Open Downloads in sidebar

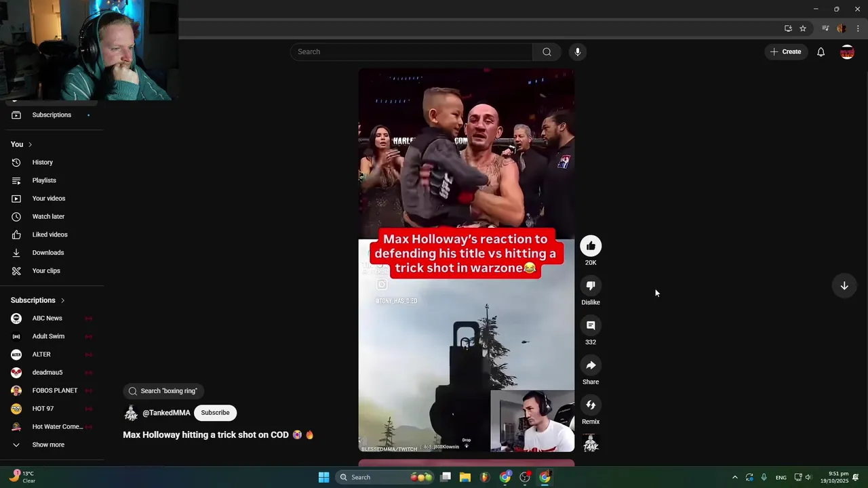52,253
